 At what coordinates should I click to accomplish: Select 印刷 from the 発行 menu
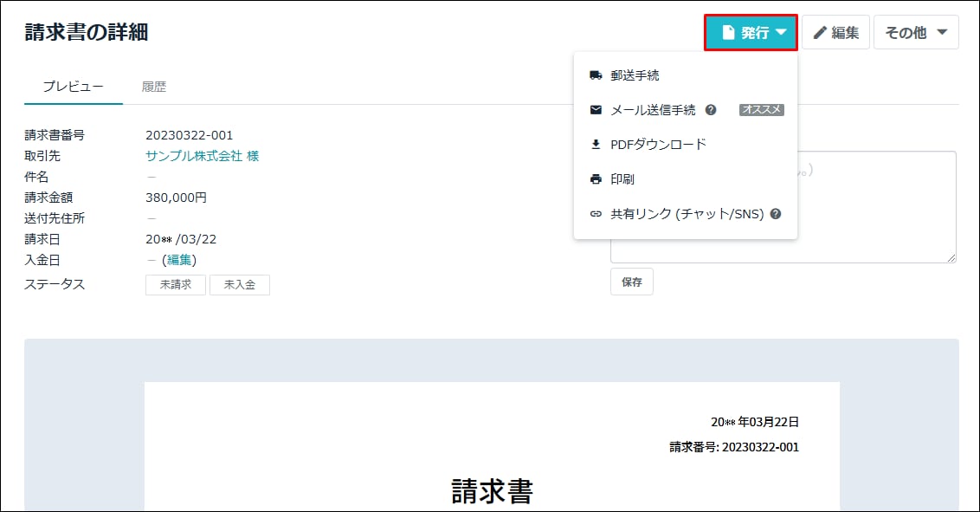[622, 179]
